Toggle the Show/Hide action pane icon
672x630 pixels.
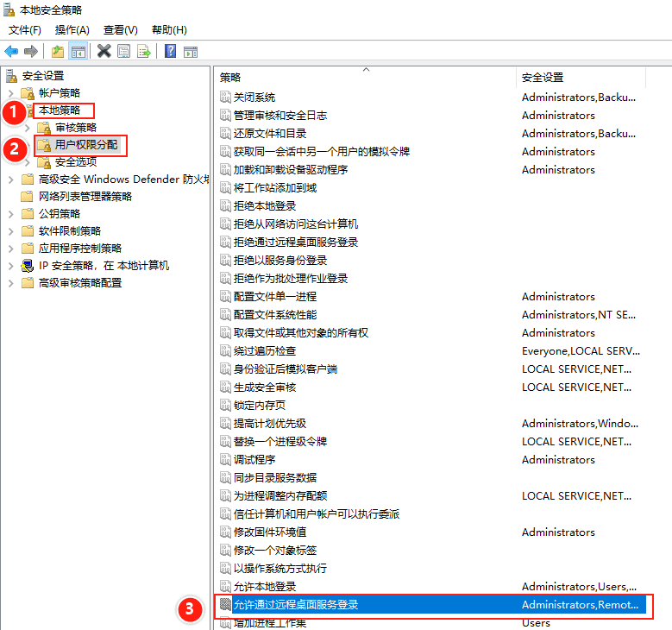[191, 52]
